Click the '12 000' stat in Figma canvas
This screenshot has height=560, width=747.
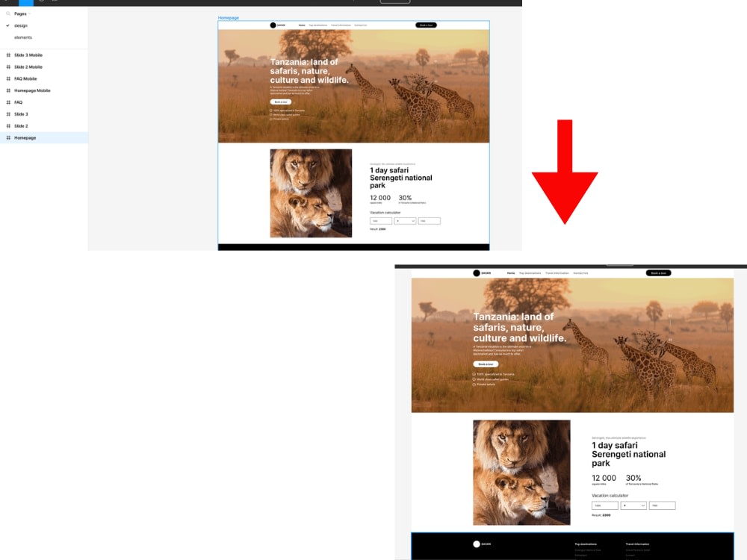pyautogui.click(x=379, y=198)
